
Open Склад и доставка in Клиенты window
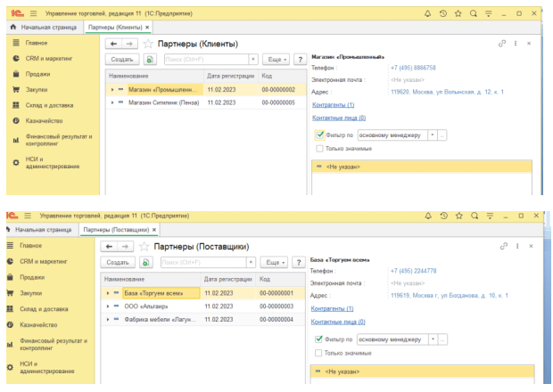49,105
